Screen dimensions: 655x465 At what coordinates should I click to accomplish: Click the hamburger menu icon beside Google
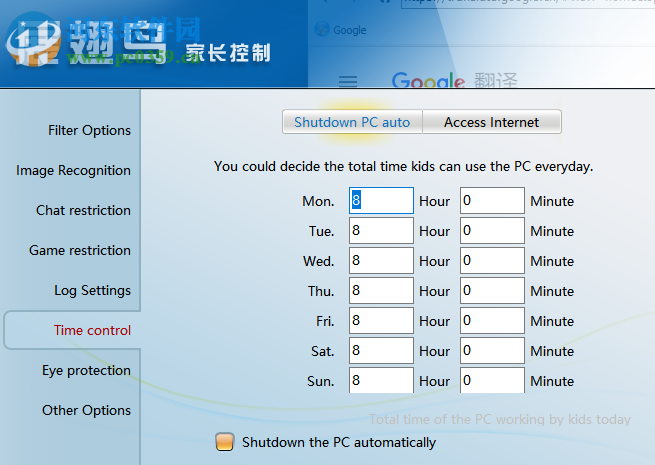(348, 81)
